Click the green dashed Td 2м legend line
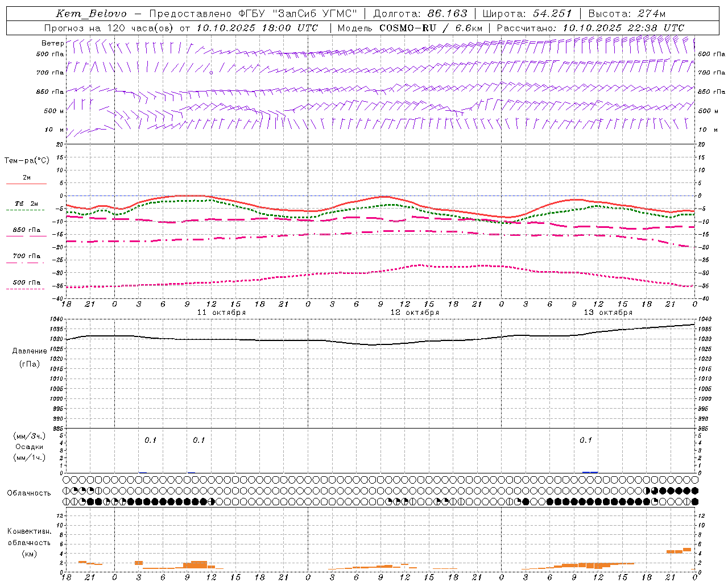 (x=26, y=210)
